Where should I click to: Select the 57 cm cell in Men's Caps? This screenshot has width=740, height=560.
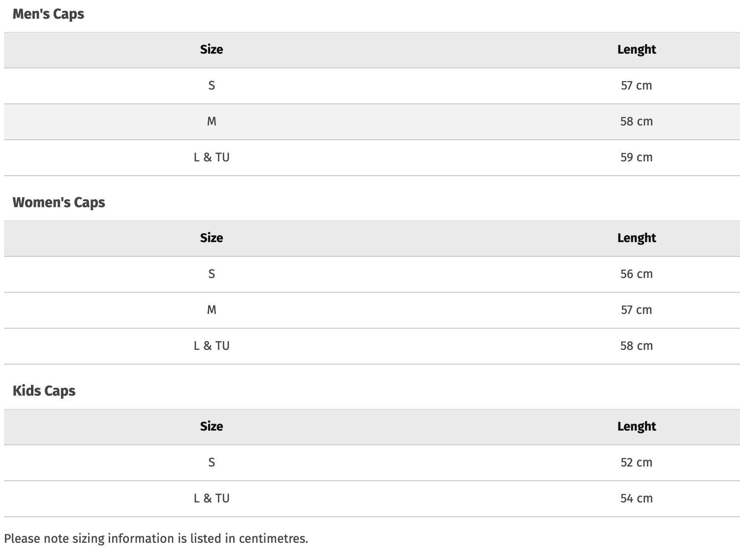click(636, 86)
